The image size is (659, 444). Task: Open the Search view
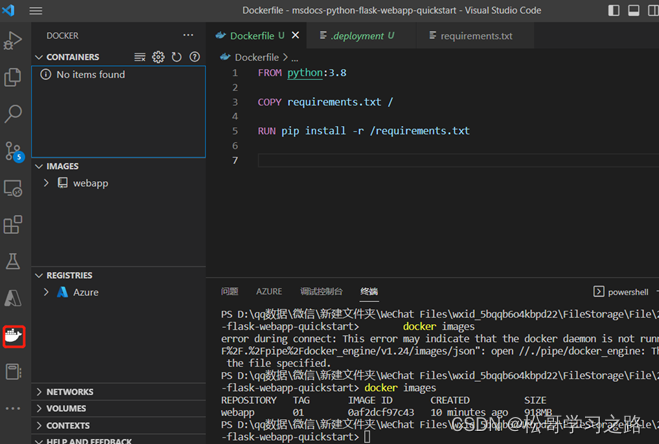click(x=13, y=114)
